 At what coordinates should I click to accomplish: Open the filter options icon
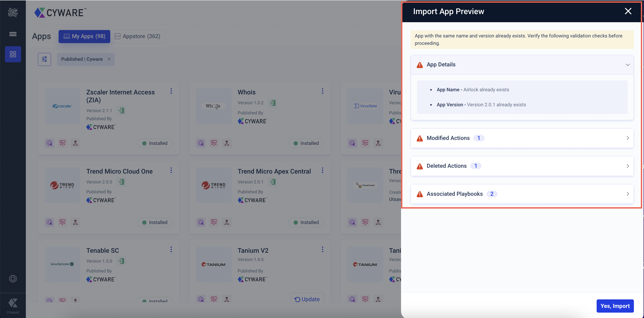(x=44, y=59)
